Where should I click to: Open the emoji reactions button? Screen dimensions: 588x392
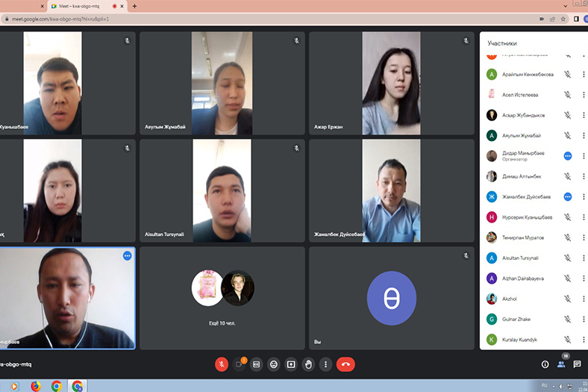tap(274, 364)
